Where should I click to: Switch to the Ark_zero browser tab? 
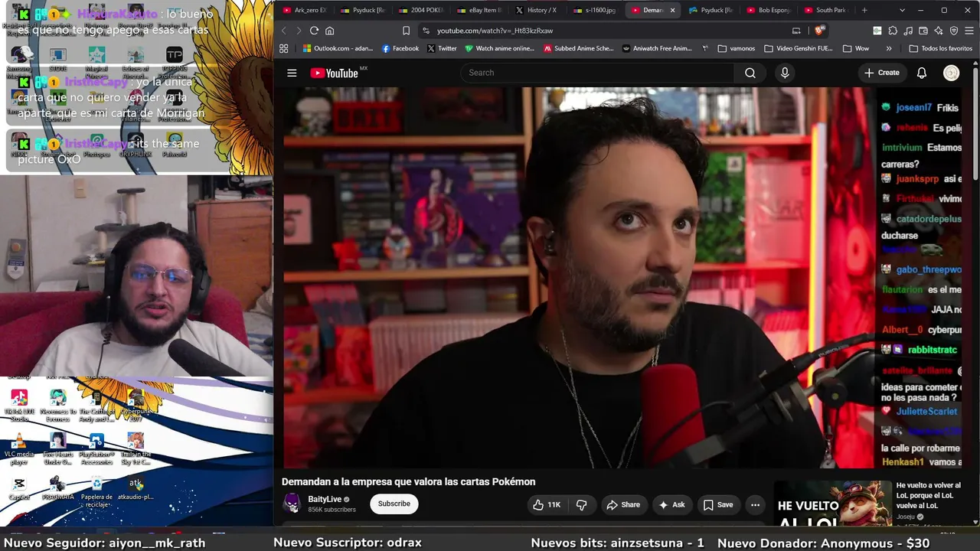[304, 10]
